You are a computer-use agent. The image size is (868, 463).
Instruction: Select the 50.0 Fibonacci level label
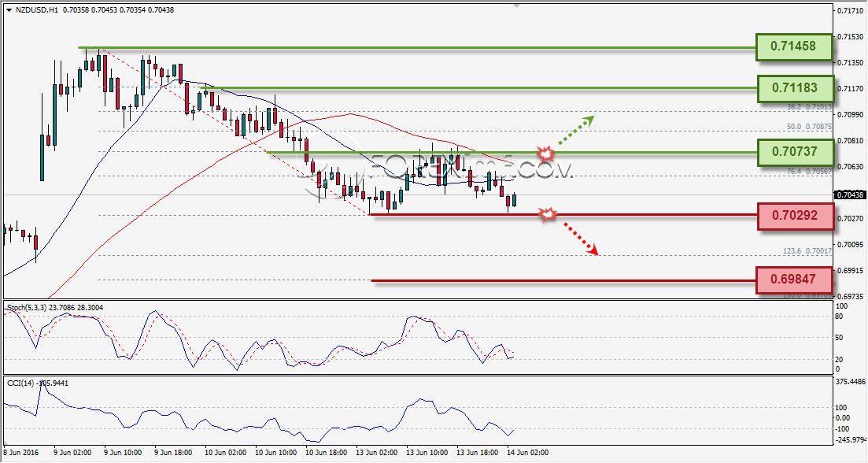pyautogui.click(x=809, y=127)
